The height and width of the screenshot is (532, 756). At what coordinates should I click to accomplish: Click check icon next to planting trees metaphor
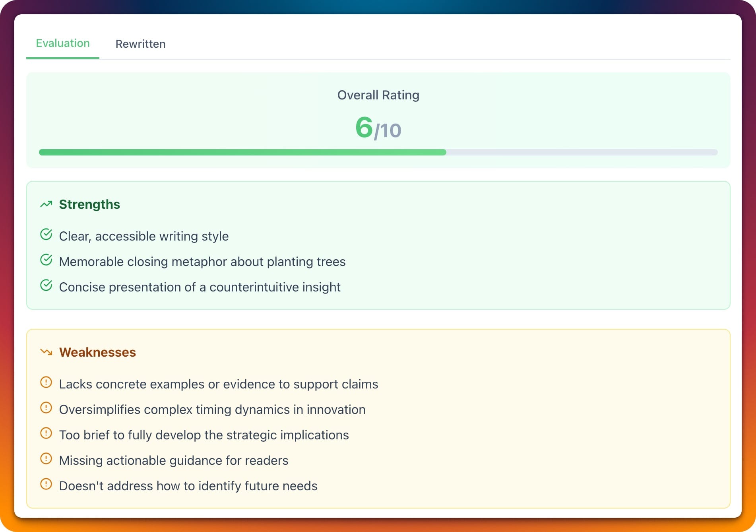pos(46,260)
